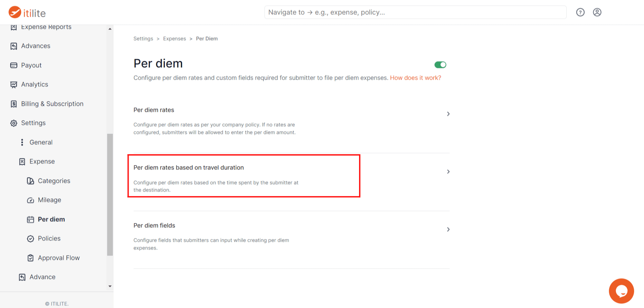Image resolution: width=644 pixels, height=308 pixels.
Task: Go to Policies in the sidebar
Action: 49,239
